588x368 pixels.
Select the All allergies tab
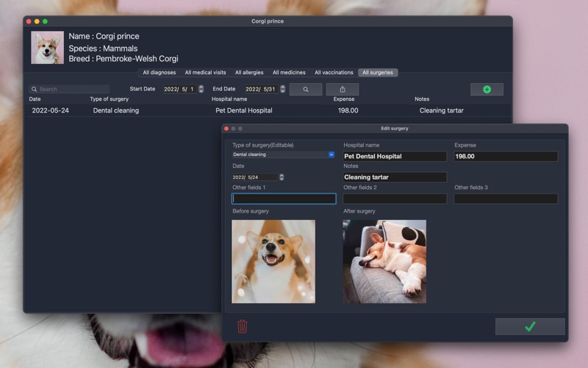tap(249, 72)
